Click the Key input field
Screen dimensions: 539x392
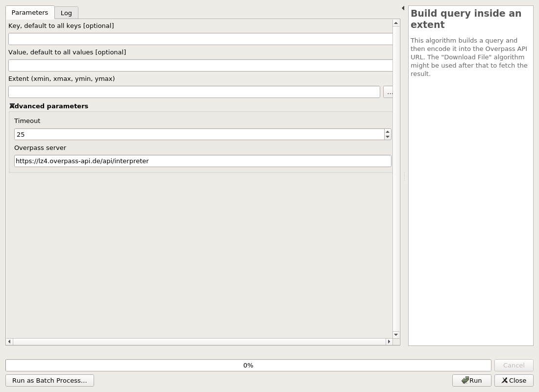pos(200,39)
